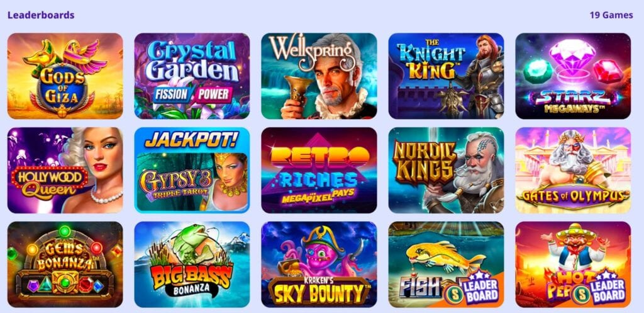Open the Fish leaderboard game tile

pyautogui.click(x=446, y=265)
